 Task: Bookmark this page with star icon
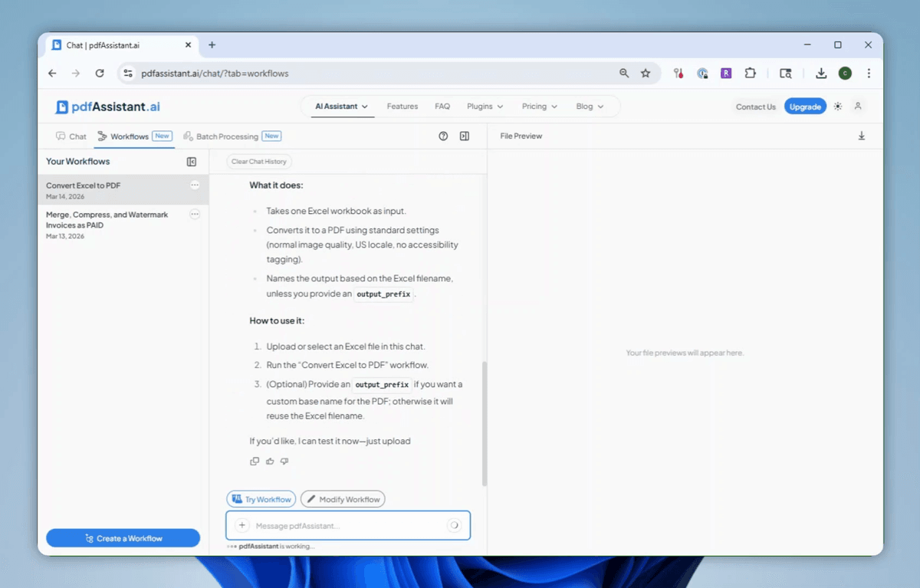click(x=646, y=74)
